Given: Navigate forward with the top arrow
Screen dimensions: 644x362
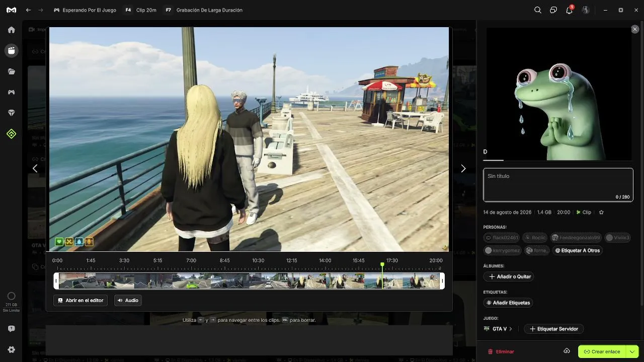Looking at the screenshot, I should tap(41, 10).
